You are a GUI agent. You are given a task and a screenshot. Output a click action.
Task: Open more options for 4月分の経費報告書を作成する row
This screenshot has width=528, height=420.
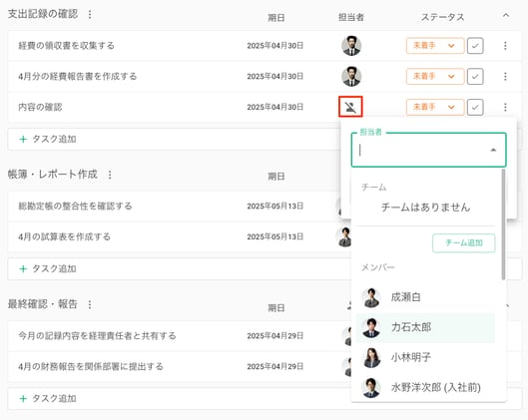[x=505, y=77]
